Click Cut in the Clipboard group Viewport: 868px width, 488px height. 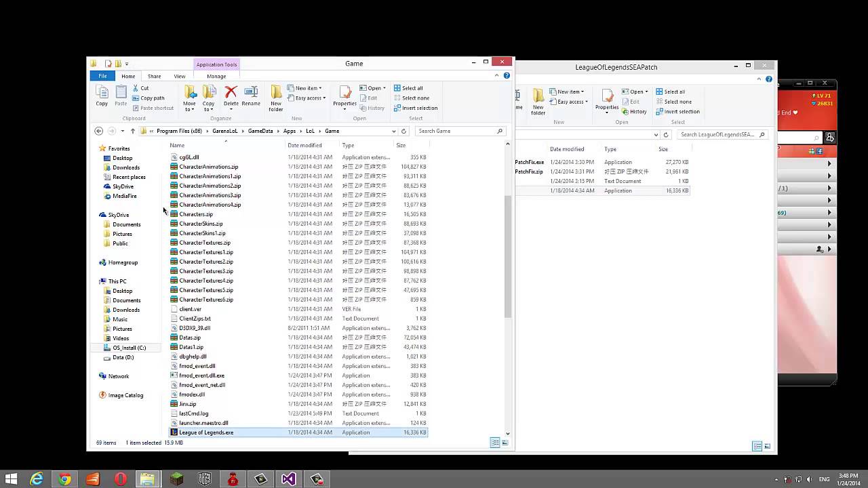click(x=140, y=88)
